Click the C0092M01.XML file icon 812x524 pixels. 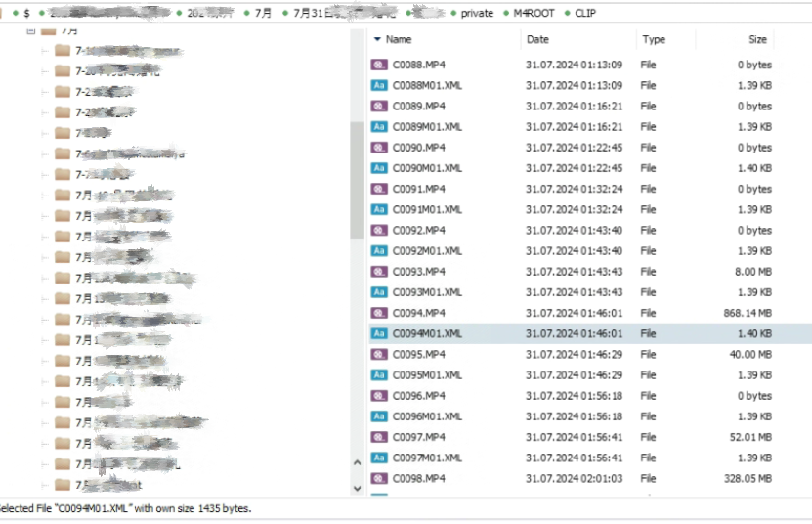tap(379, 251)
